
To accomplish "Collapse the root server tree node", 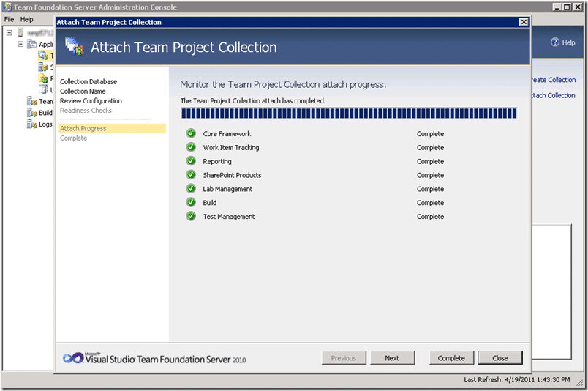I will (10, 33).
